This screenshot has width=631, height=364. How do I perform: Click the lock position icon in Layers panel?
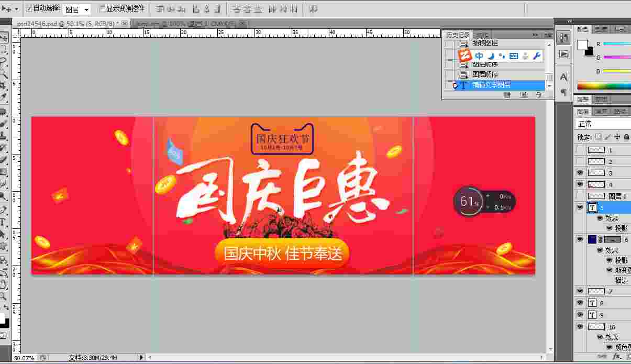tap(617, 137)
